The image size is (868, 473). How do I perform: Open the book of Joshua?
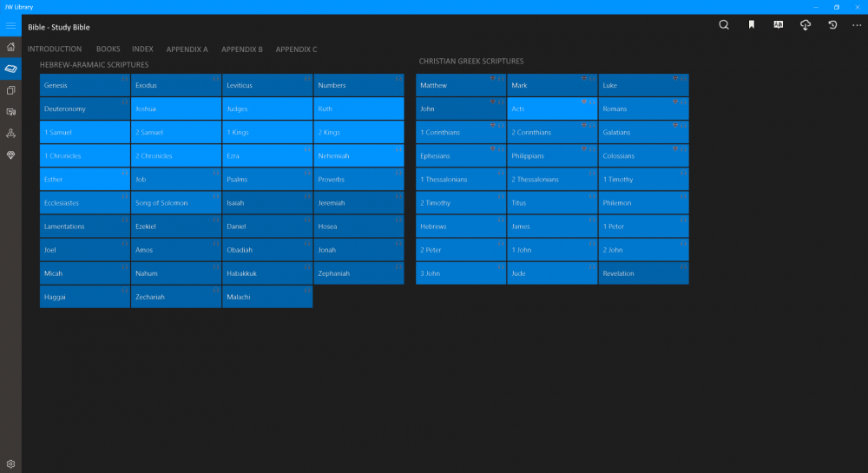176,109
